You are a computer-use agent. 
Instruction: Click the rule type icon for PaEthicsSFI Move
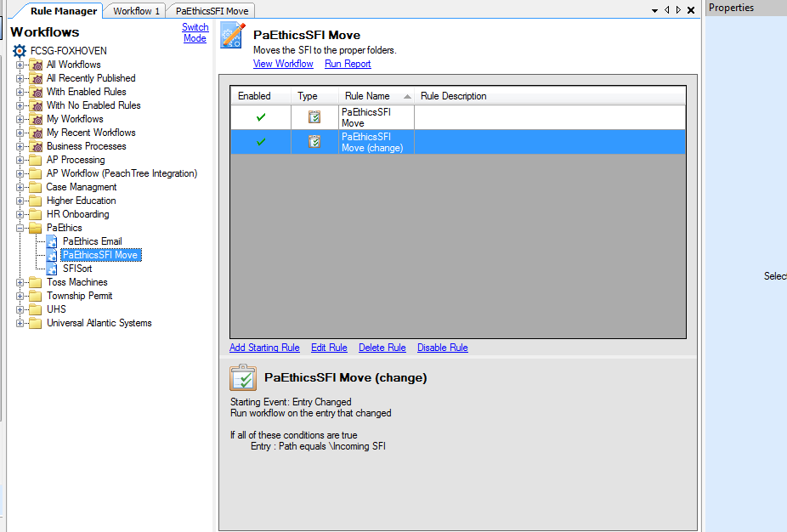tap(314, 117)
